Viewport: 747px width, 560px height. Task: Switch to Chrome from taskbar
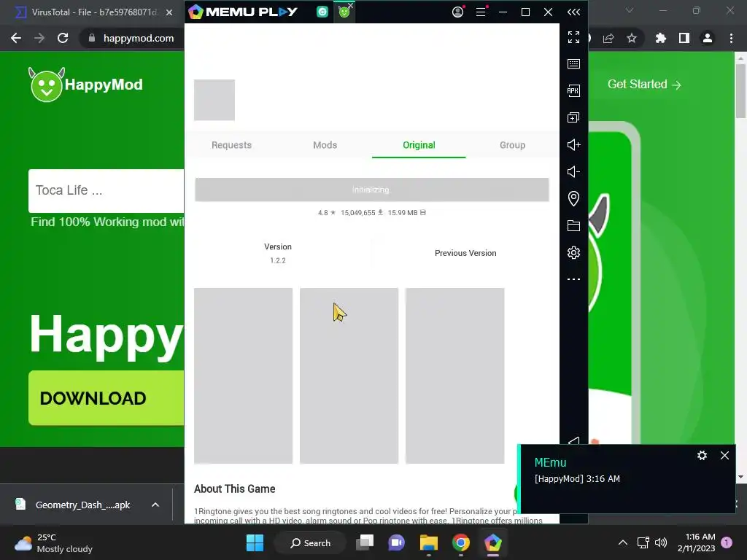pyautogui.click(x=461, y=542)
